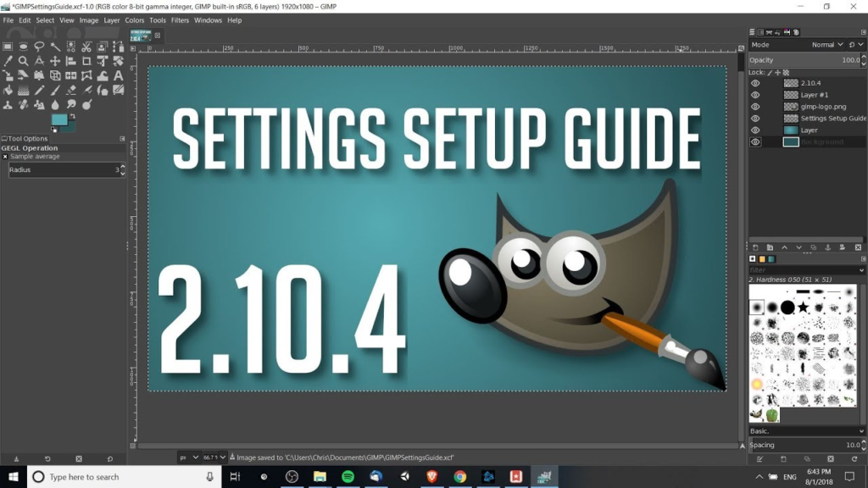
Task: Hide the 2.10.4 layer
Action: pos(755,83)
